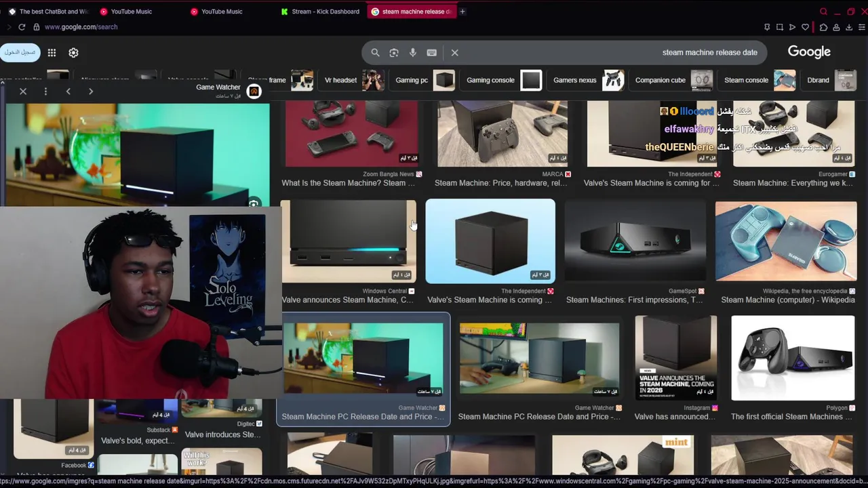The height and width of the screenshot is (488, 868).
Task: Go to Google home via logo
Action: pos(809,52)
